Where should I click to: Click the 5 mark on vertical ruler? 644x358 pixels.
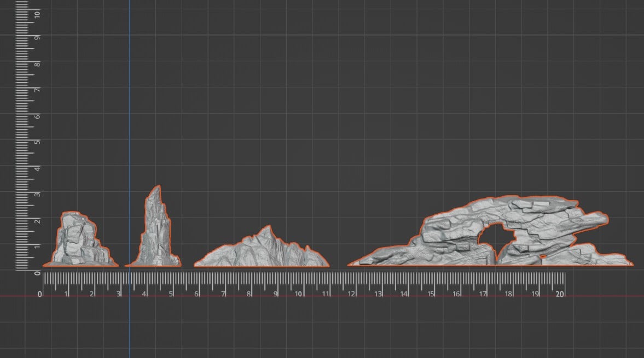(37, 142)
